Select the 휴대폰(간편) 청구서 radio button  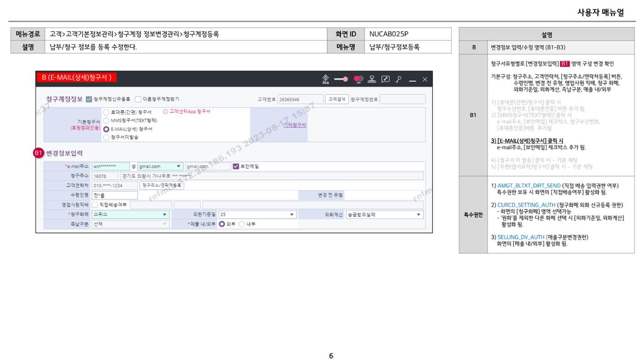click(106, 112)
